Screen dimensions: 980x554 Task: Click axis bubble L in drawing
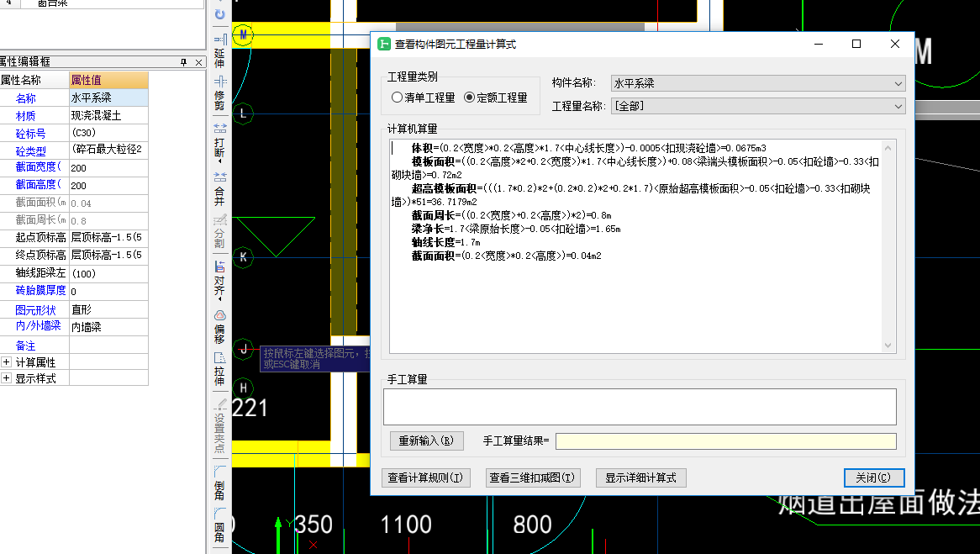coord(243,113)
